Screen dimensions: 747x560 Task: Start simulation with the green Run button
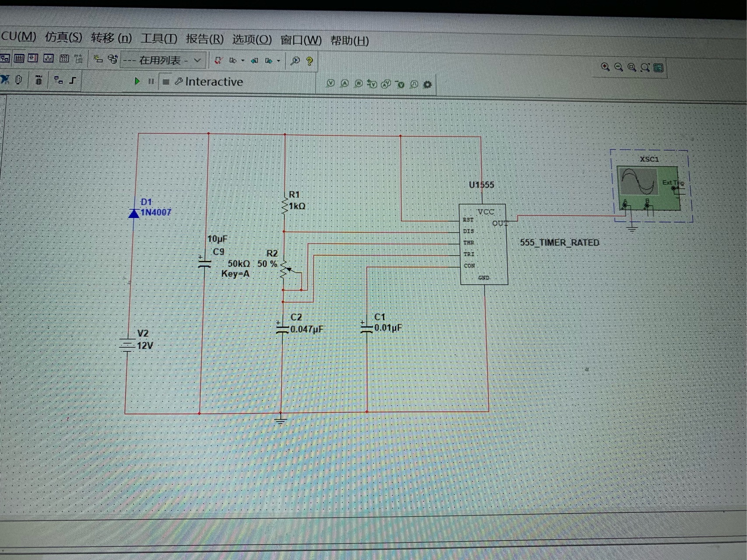(137, 81)
